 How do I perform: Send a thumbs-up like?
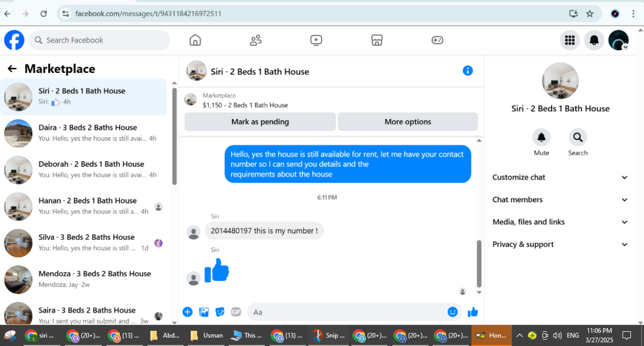473,312
